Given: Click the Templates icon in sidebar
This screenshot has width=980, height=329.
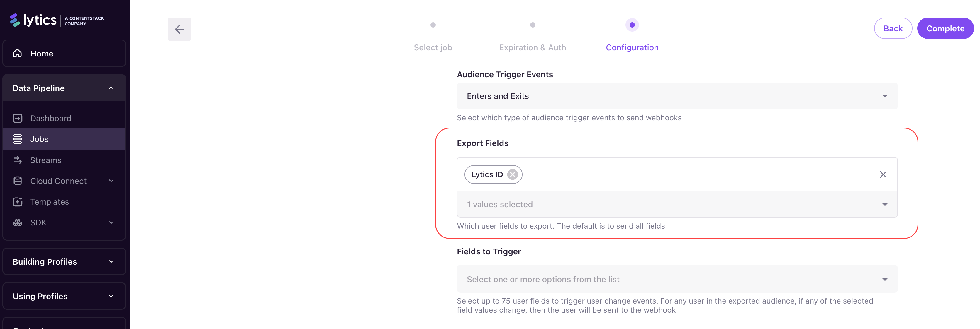Looking at the screenshot, I should click(18, 202).
